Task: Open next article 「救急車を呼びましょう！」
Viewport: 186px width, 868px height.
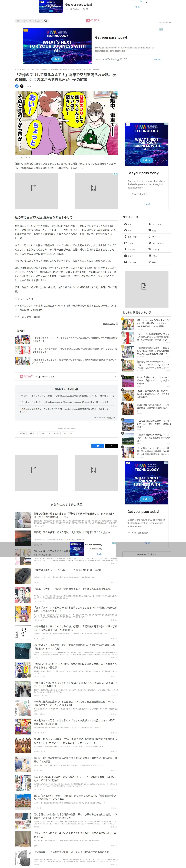Action: [x=66, y=361]
